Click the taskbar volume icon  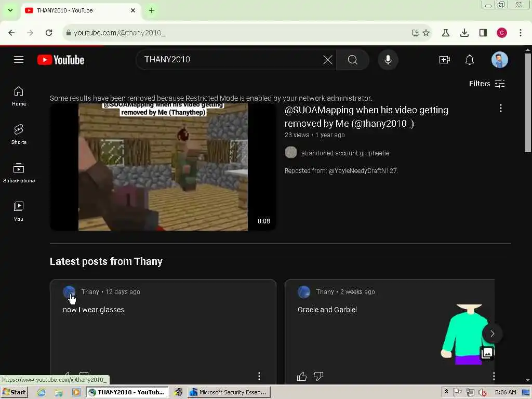pos(482,393)
